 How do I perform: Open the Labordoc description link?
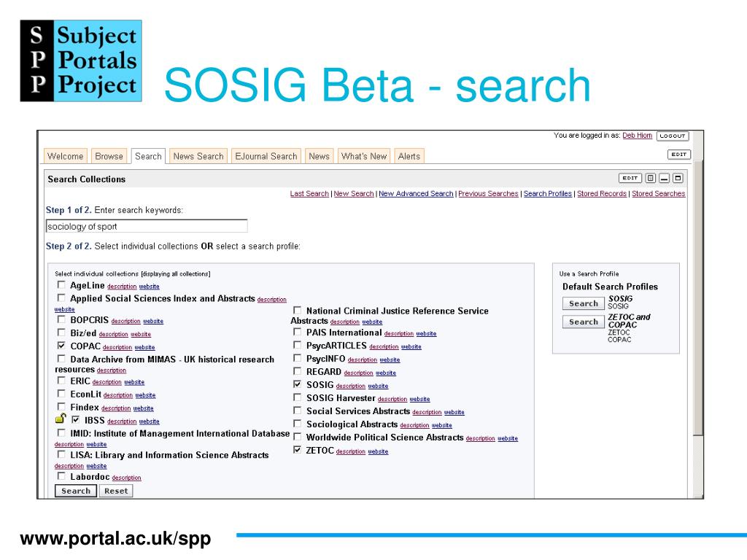click(126, 478)
